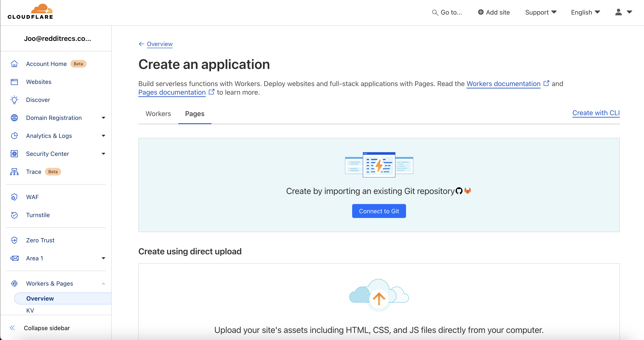Image resolution: width=644 pixels, height=340 pixels.
Task: Open Websites in the sidebar
Action: 39,82
